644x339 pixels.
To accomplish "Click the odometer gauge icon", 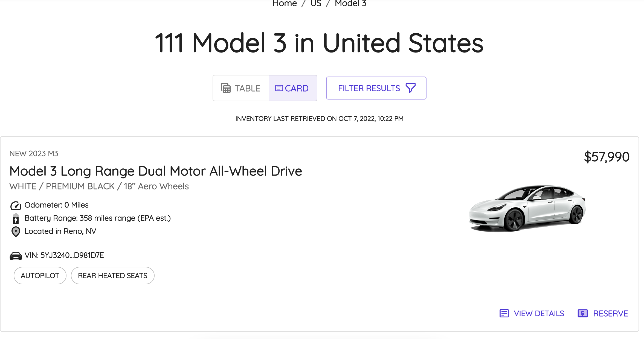I will pyautogui.click(x=16, y=205).
